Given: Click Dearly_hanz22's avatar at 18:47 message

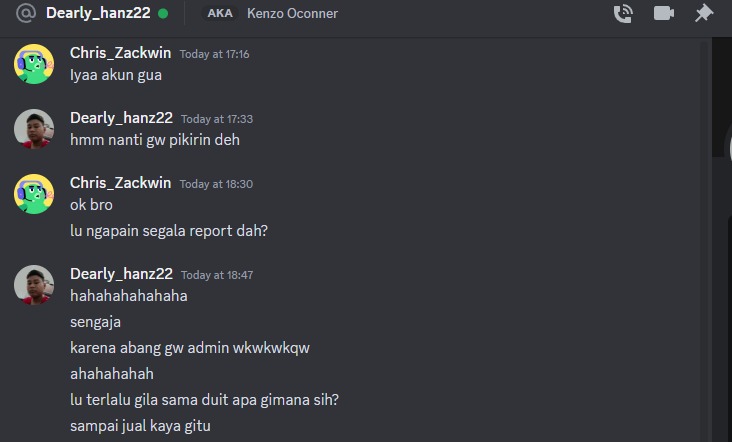Looking at the screenshot, I should (x=34, y=285).
